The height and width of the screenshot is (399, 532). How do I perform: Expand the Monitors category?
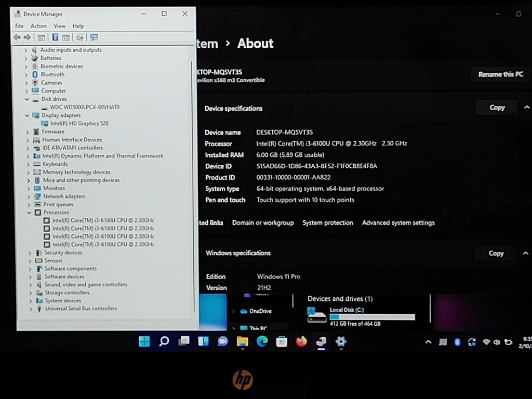29,188
